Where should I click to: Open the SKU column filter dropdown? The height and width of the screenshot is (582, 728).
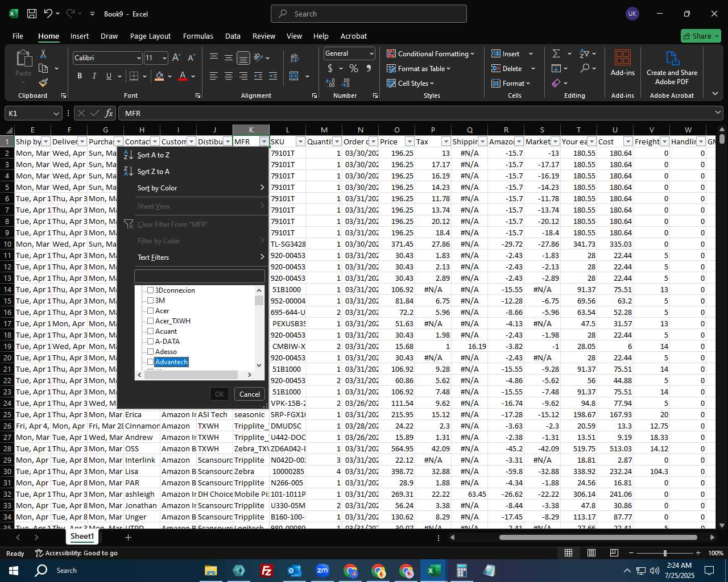300,142
